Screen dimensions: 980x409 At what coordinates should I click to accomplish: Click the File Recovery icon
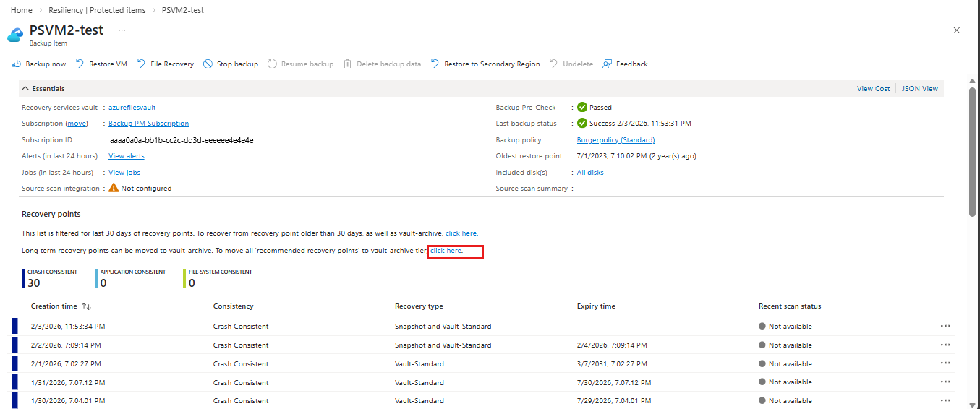coord(141,64)
